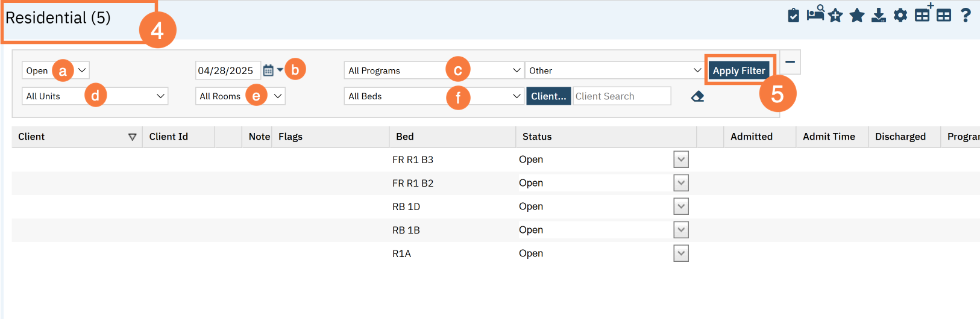The height and width of the screenshot is (319, 980).
Task: Click into the Client Search field
Action: (x=621, y=96)
